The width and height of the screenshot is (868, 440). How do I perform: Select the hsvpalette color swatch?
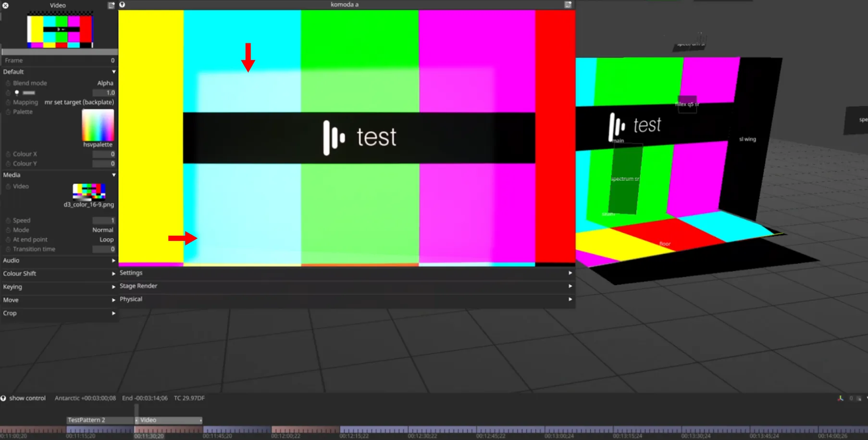point(98,126)
